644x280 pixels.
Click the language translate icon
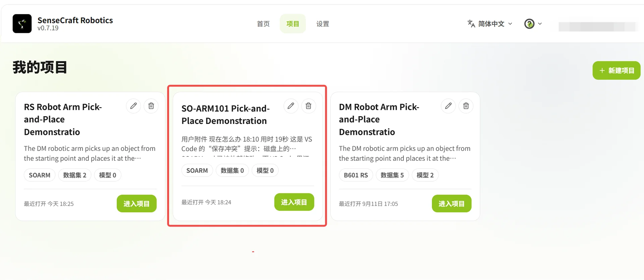coord(471,24)
